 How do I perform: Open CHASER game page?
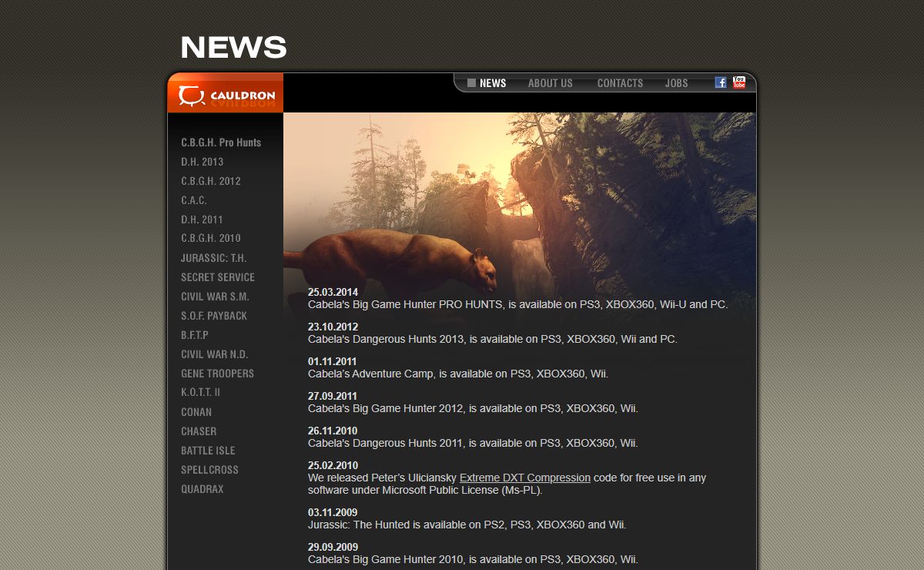[x=199, y=431]
